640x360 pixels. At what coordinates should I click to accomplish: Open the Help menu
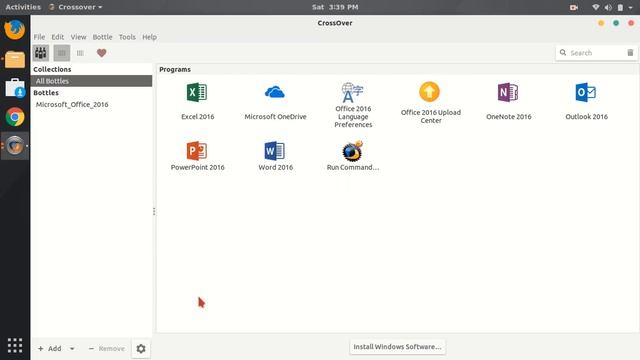(x=149, y=37)
